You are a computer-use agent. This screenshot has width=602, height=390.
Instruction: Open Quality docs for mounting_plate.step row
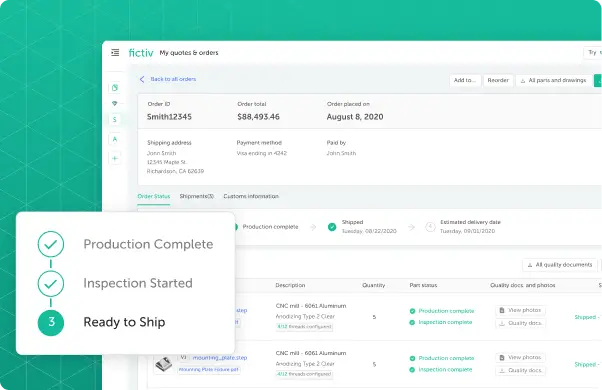coord(520,370)
